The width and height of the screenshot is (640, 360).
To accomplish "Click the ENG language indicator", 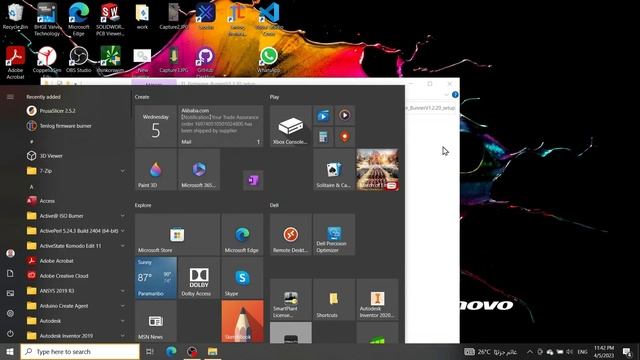I will 582,351.
